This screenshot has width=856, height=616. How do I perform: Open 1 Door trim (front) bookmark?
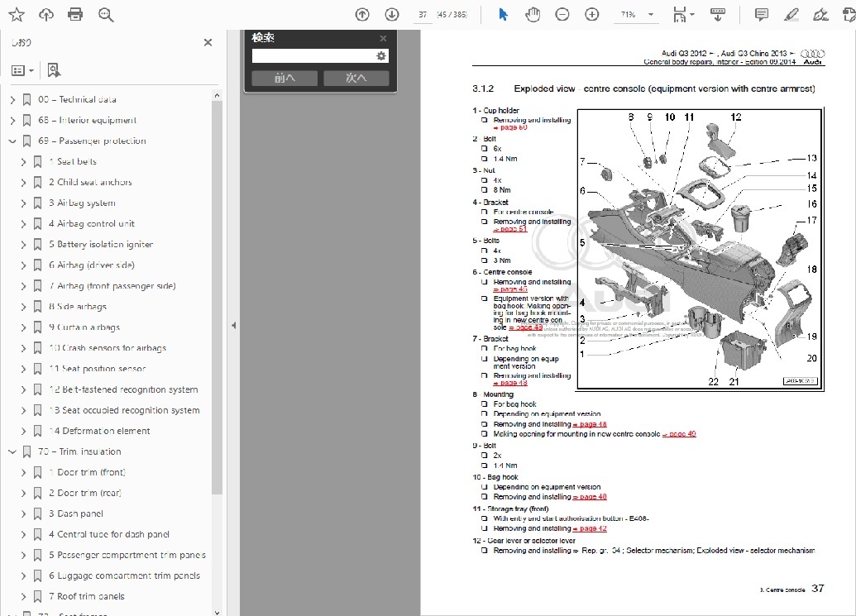tap(87, 472)
